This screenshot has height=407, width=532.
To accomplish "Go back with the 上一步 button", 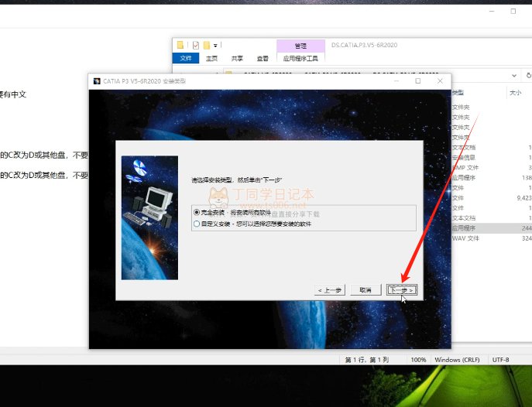I will click(x=330, y=290).
